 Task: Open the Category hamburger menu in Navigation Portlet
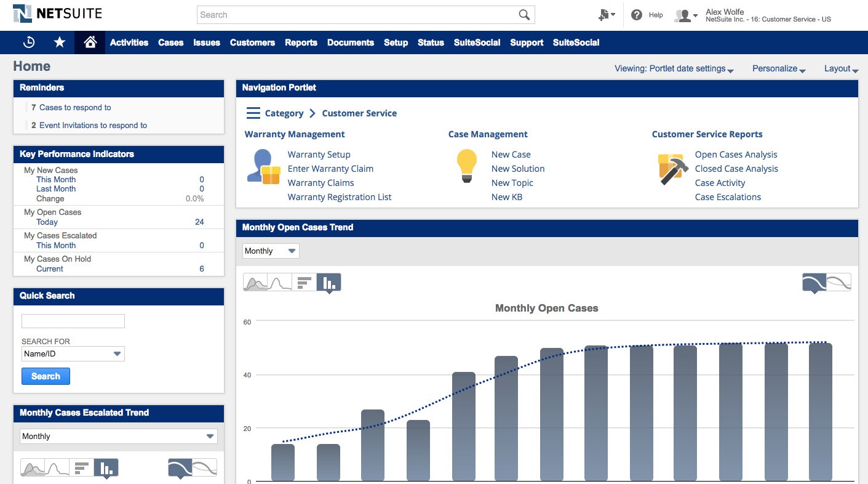click(x=253, y=113)
